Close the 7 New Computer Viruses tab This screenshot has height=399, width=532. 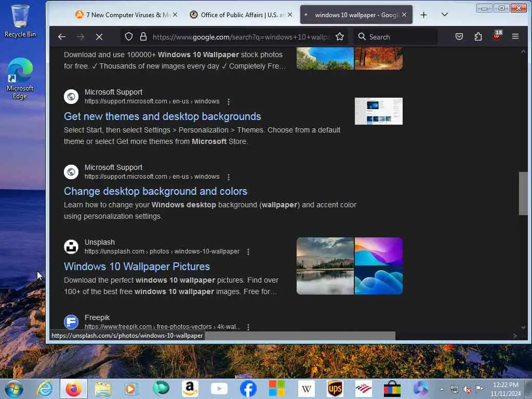(175, 15)
